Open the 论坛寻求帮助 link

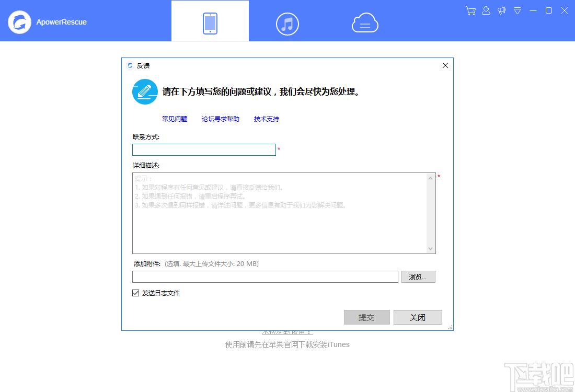coord(221,119)
